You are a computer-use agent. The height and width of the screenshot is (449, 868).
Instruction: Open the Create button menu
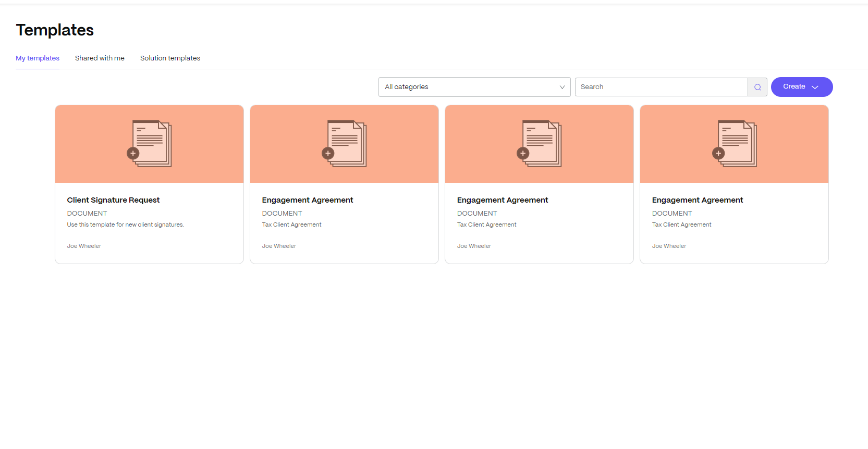click(x=802, y=87)
